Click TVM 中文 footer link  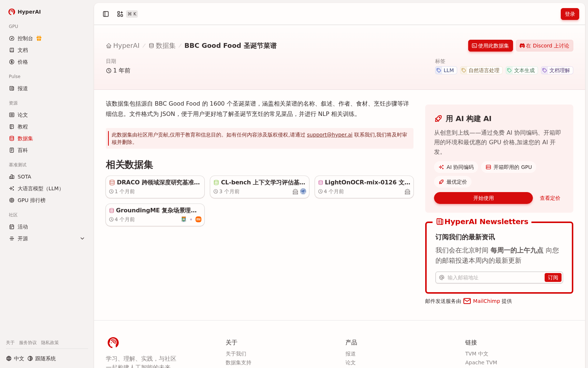click(477, 354)
